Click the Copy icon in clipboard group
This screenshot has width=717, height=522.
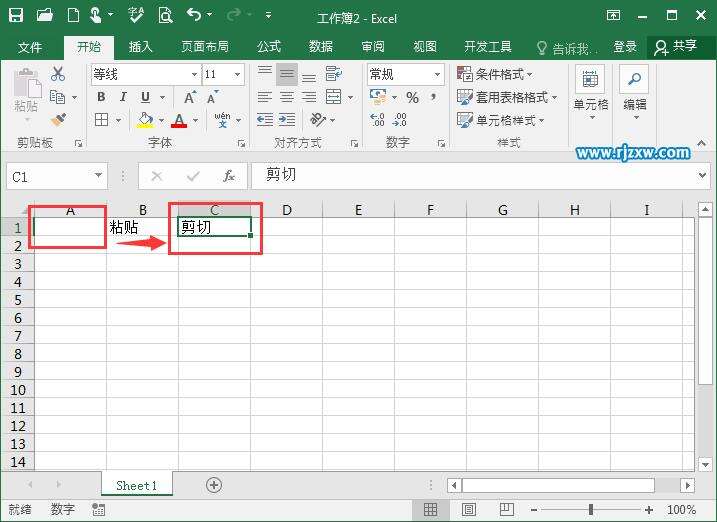(58, 97)
